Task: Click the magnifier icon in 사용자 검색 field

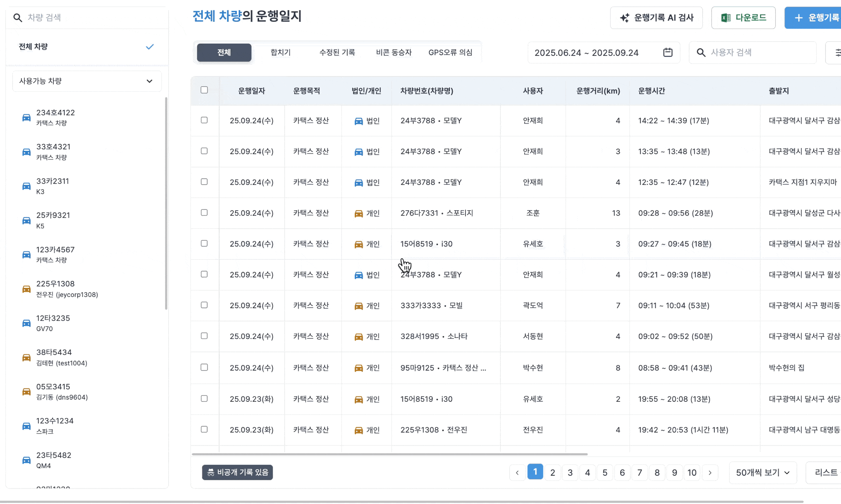Action: 701,53
